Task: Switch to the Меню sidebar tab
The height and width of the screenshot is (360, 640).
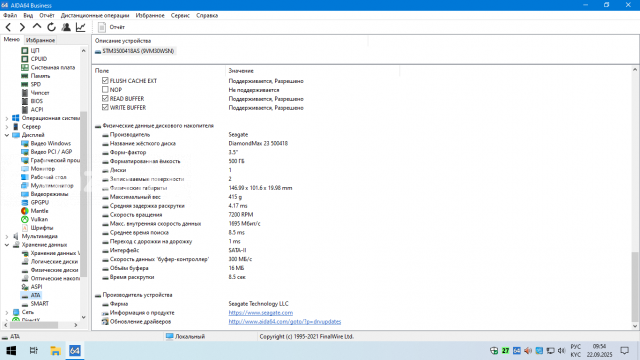Action: pos(11,39)
